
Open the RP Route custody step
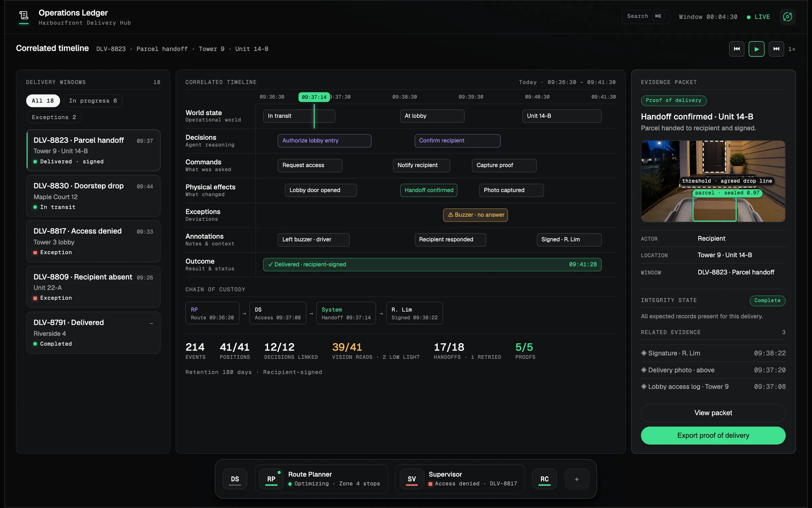[212, 313]
